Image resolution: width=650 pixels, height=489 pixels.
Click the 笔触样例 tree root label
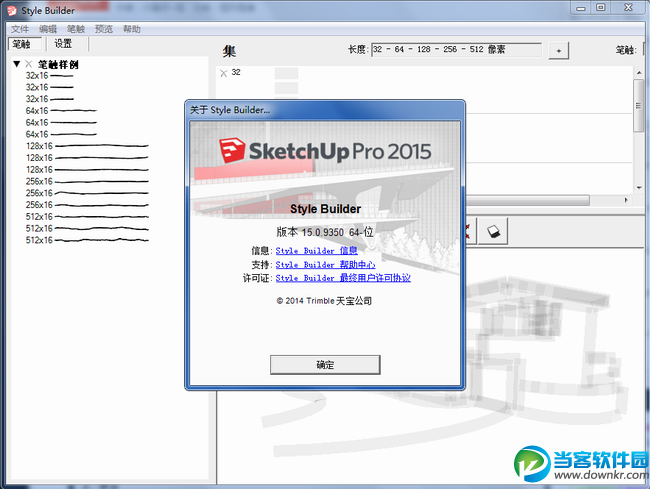click(58, 64)
